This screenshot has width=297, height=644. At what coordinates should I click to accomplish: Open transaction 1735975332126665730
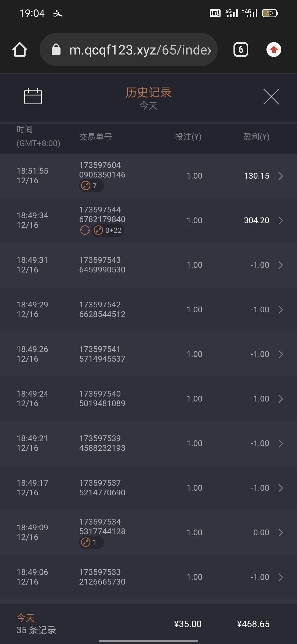pyautogui.click(x=102, y=577)
